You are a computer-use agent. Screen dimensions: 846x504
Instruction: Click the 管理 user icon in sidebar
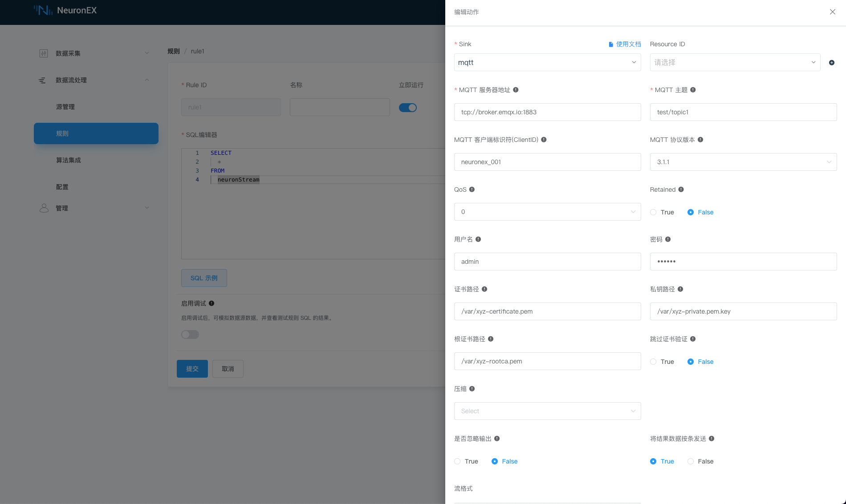tap(44, 207)
